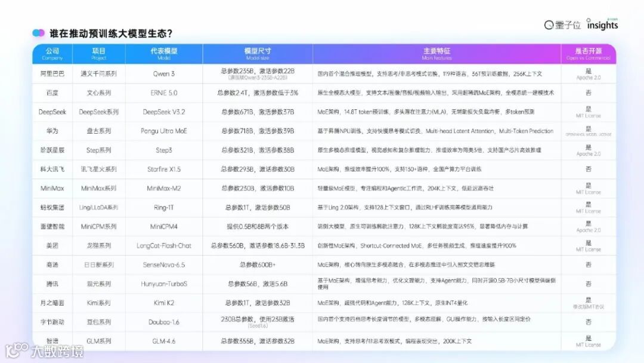The width and height of the screenshot is (644, 363).
Task: Click size cell 总参数1T,激活参数32B
Action: [x=258, y=303]
